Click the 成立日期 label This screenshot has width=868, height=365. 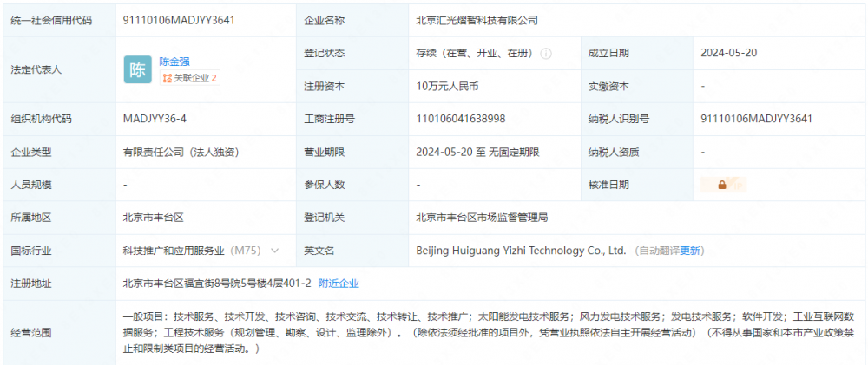608,54
